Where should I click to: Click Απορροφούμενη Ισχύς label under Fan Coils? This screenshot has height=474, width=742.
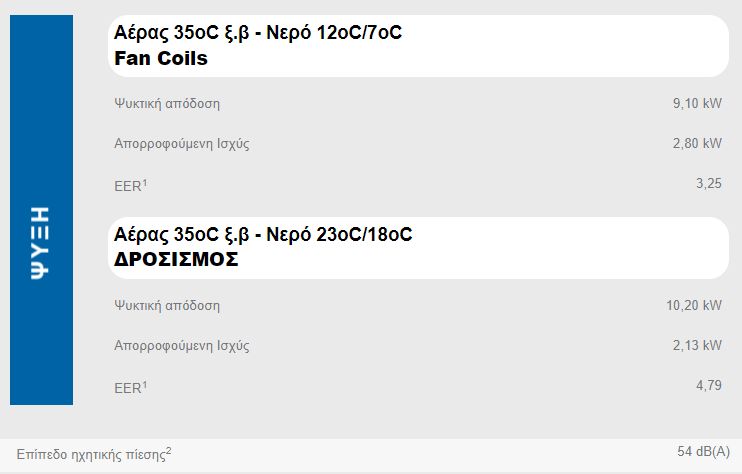pos(182,143)
